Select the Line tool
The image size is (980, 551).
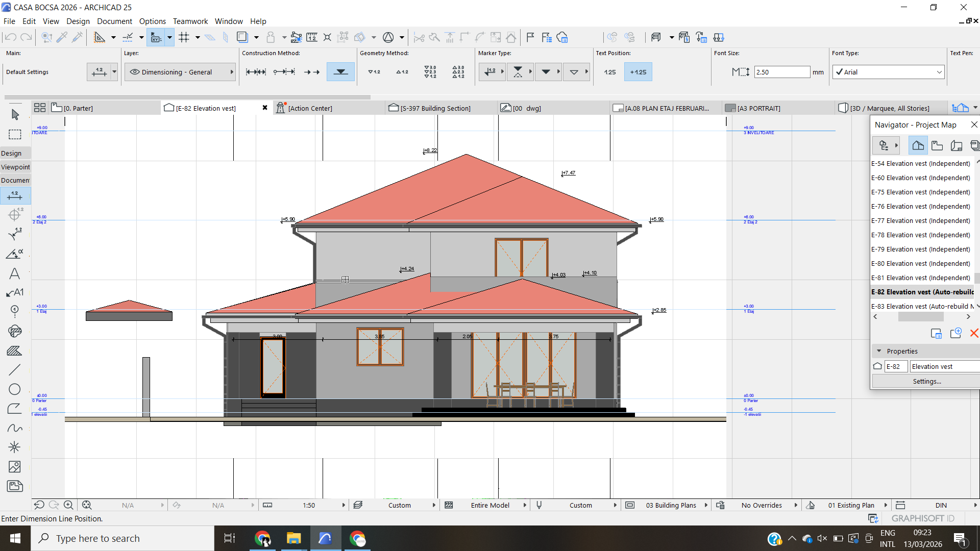tap(15, 370)
